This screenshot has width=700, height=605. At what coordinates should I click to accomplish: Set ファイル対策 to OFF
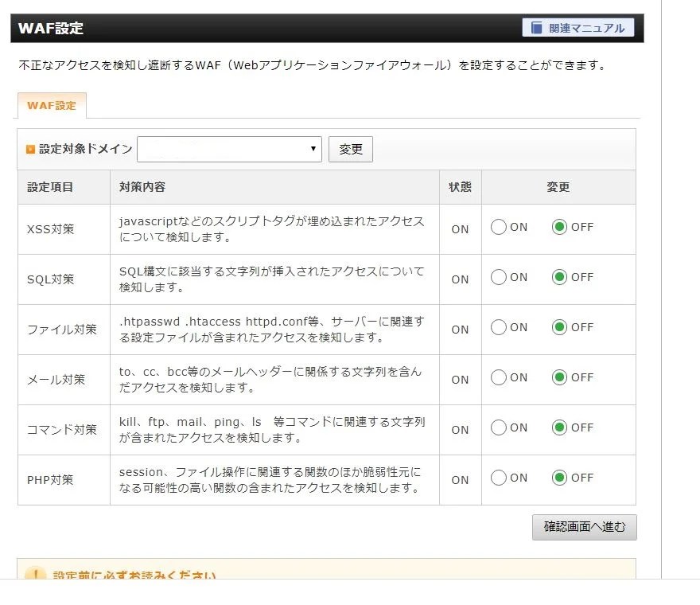559,327
